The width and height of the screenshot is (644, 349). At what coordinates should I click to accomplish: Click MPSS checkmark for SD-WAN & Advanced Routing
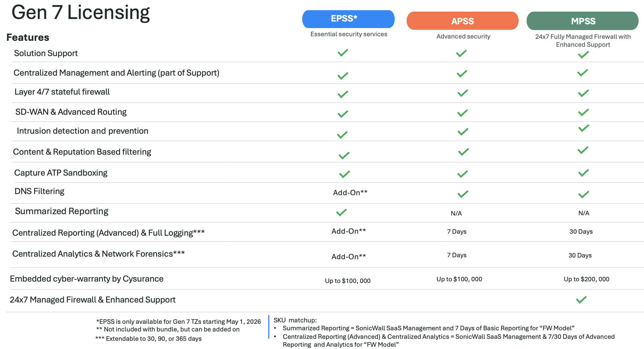[x=583, y=112]
